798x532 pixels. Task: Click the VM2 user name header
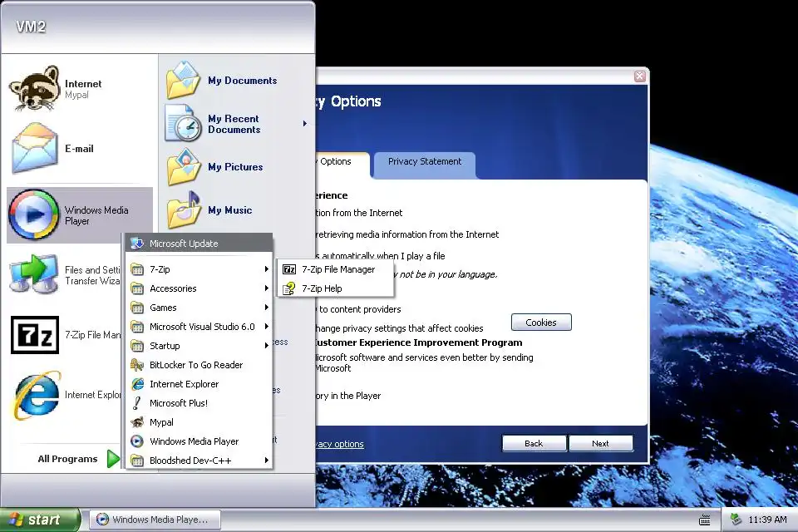coord(31,27)
